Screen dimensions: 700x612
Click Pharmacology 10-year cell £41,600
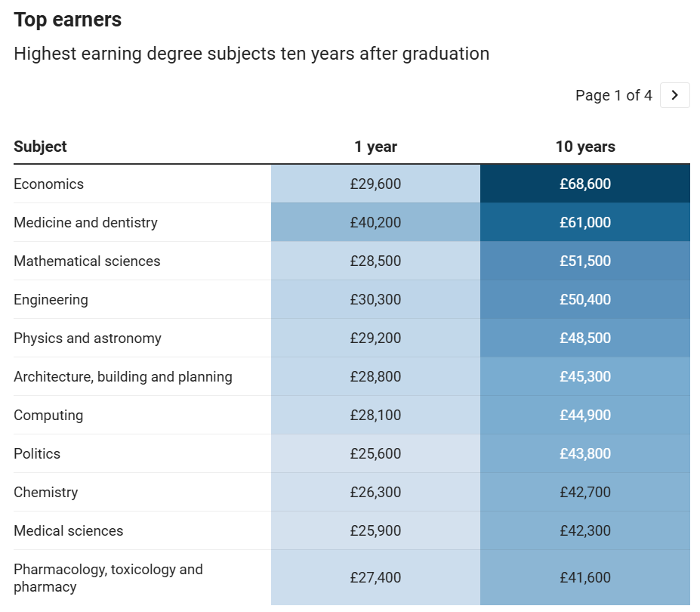585,578
